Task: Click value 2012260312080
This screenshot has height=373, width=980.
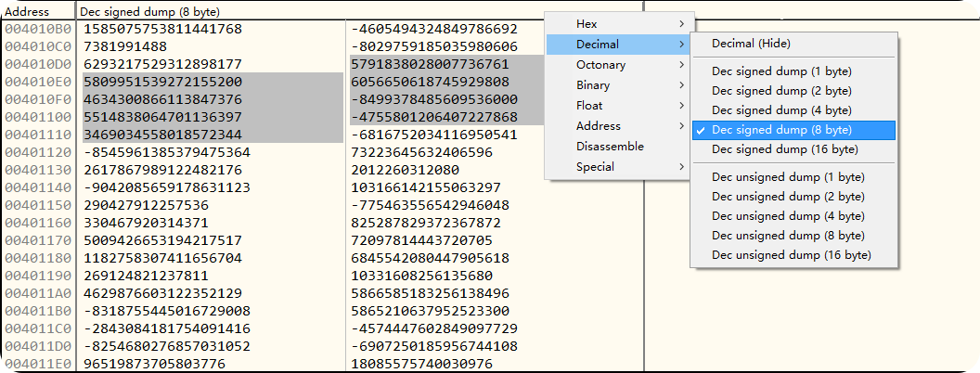Action: tap(405, 169)
